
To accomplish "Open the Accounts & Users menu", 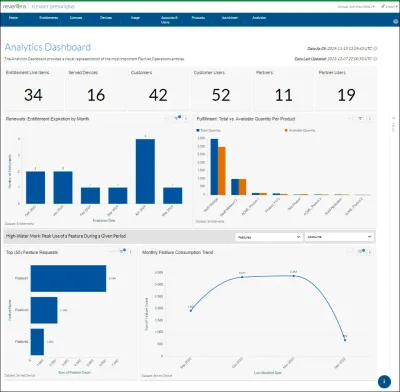I will pos(169,20).
